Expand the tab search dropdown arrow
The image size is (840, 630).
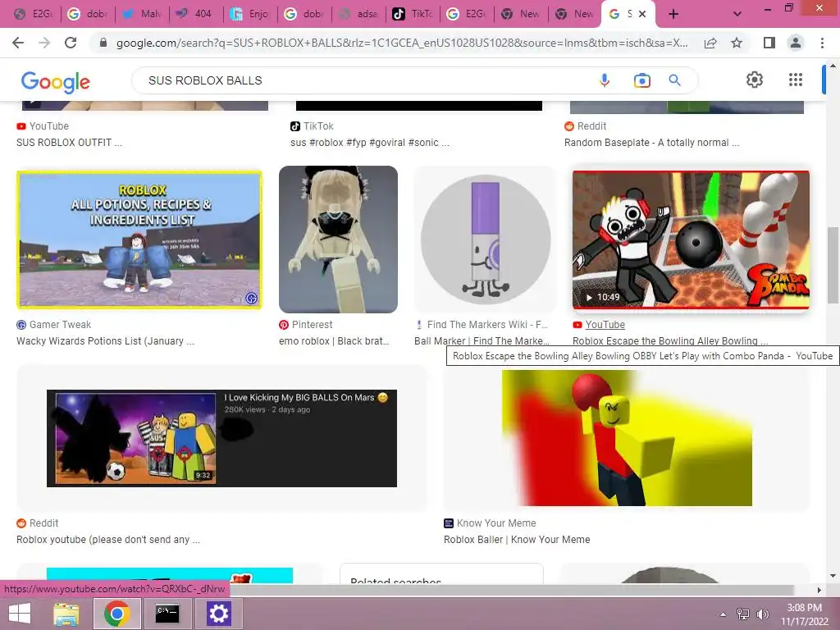737,14
